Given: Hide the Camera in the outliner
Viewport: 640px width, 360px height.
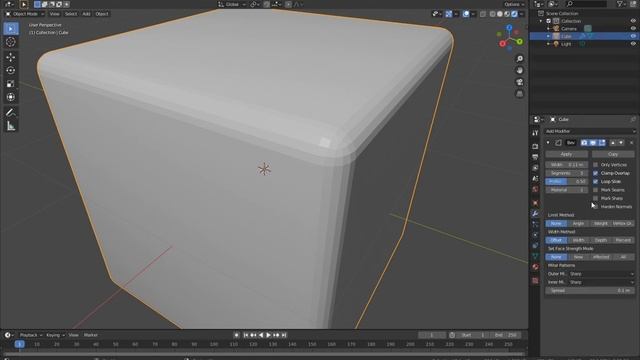Looking at the screenshot, I should tap(633, 29).
